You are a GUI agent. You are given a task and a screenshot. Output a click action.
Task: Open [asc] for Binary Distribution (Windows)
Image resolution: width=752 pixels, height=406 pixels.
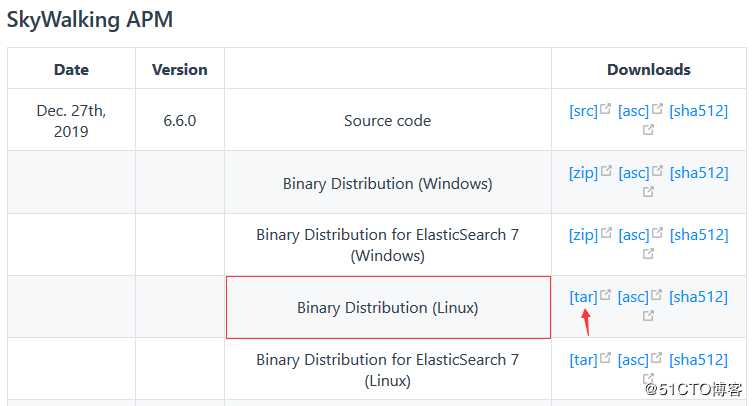[634, 173]
